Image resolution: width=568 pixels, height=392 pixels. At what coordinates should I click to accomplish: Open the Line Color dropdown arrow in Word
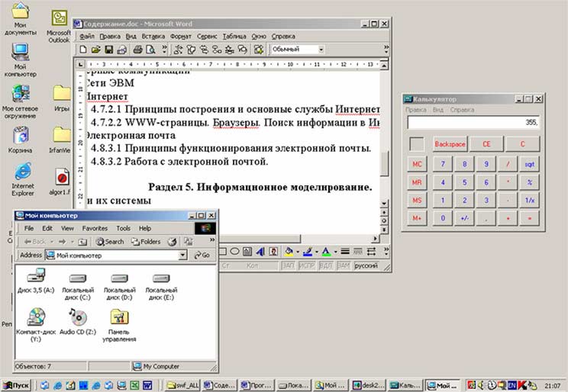317,251
